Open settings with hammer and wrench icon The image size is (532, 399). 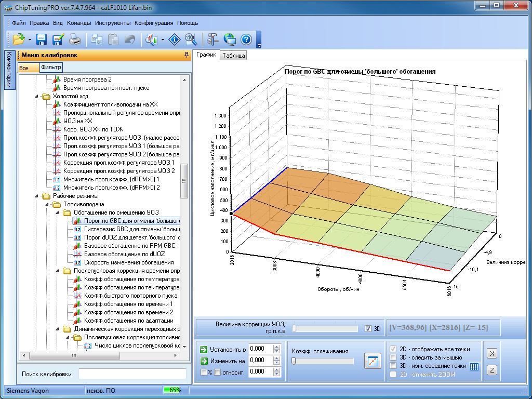click(x=213, y=39)
